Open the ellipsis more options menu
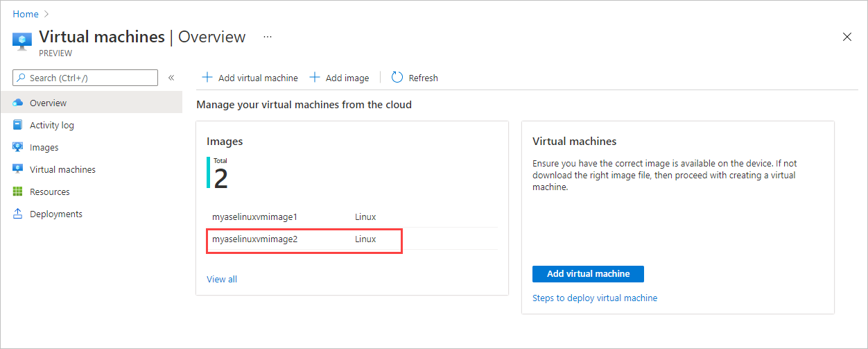Screen dimensions: 868x349 [268, 37]
